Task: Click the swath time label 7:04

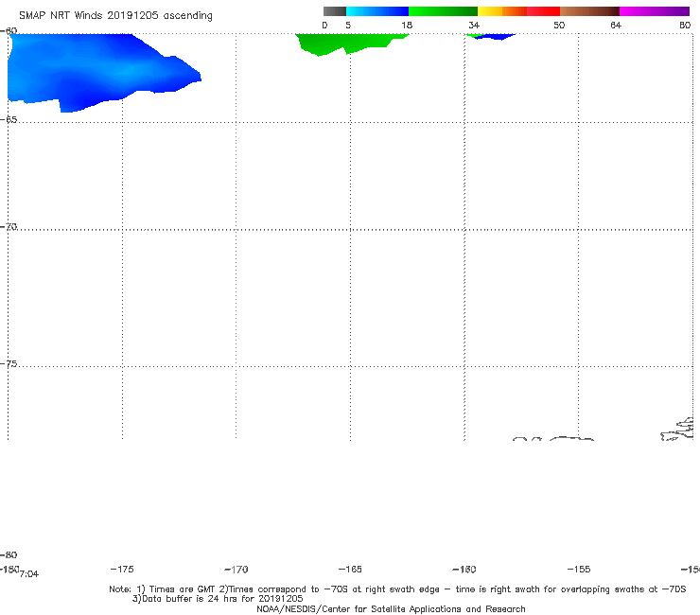Action: pos(29,574)
